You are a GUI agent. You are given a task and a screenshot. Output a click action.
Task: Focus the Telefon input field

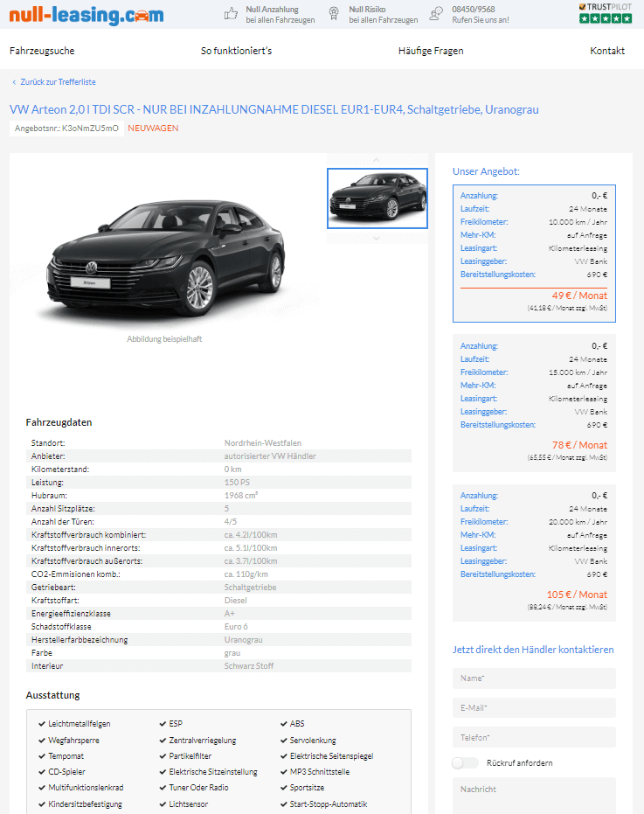534,738
